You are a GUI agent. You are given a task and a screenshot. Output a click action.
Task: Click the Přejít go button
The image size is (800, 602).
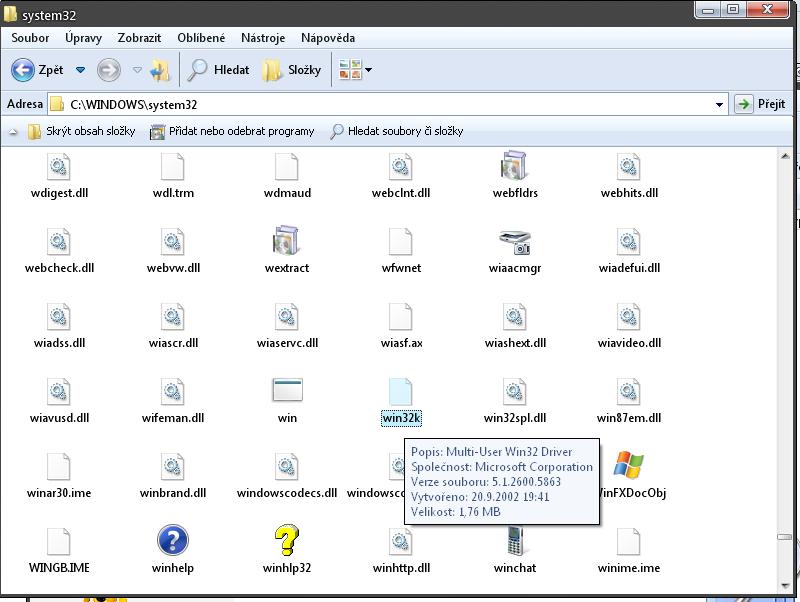point(760,104)
